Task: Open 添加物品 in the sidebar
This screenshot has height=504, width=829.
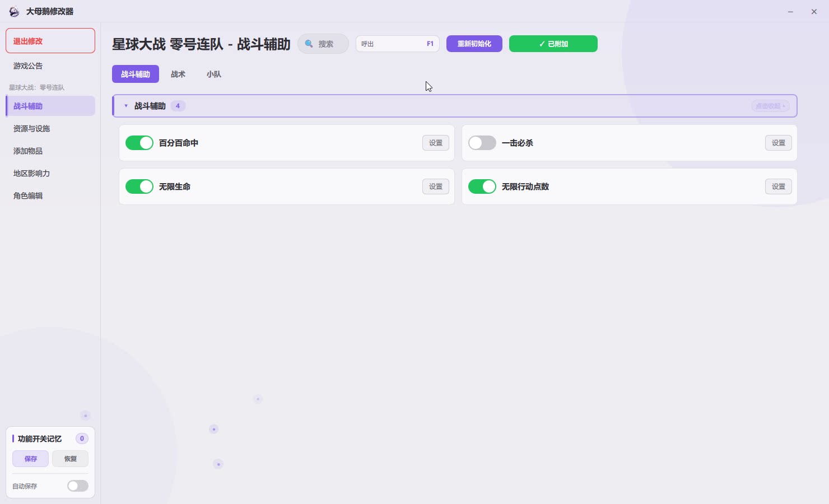Action: (50, 151)
